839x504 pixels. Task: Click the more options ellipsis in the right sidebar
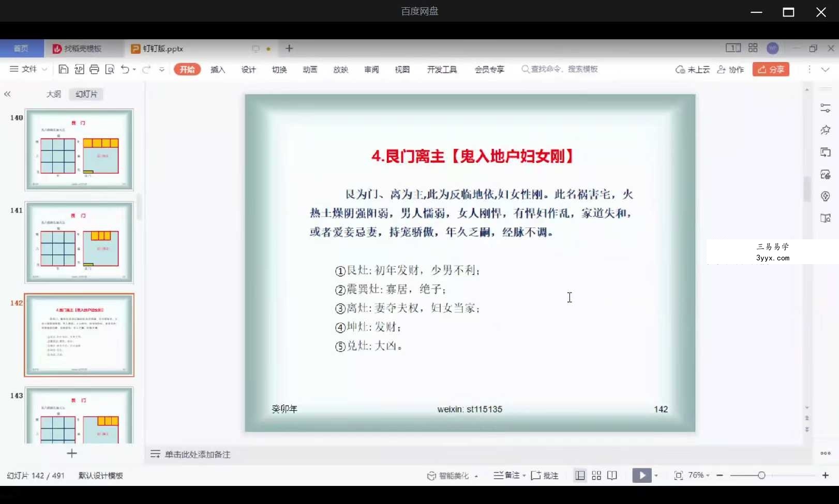point(826,453)
